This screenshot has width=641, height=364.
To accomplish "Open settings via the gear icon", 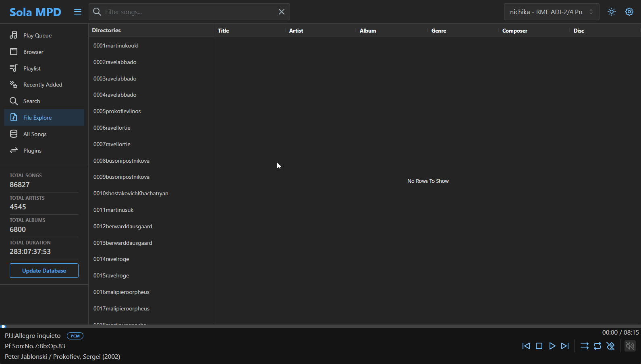I will point(629,12).
